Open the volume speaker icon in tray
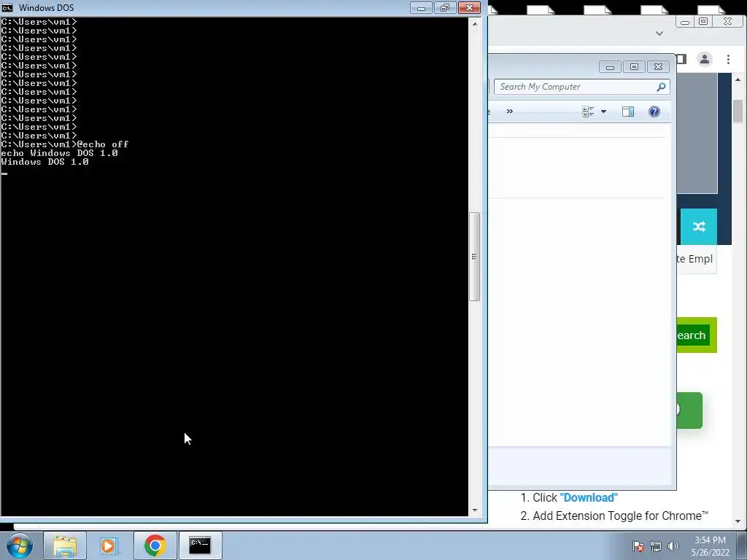The height and width of the screenshot is (560, 747). 673,546
